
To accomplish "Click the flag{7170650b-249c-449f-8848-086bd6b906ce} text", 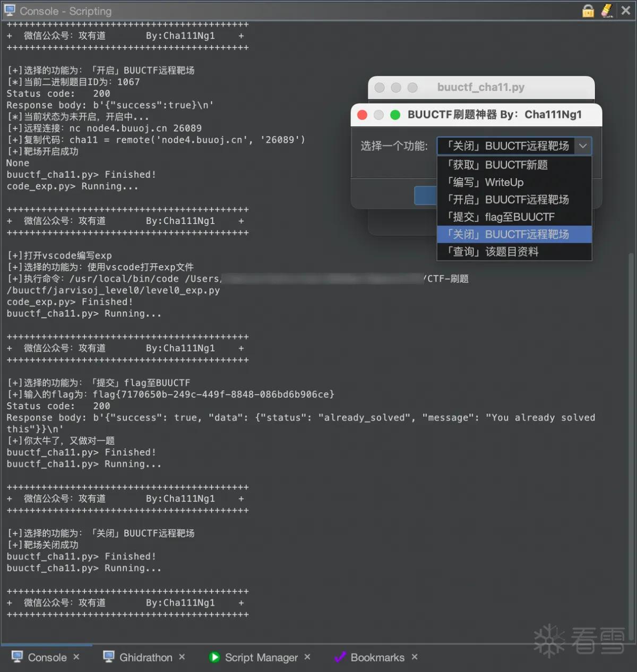I will click(213, 394).
